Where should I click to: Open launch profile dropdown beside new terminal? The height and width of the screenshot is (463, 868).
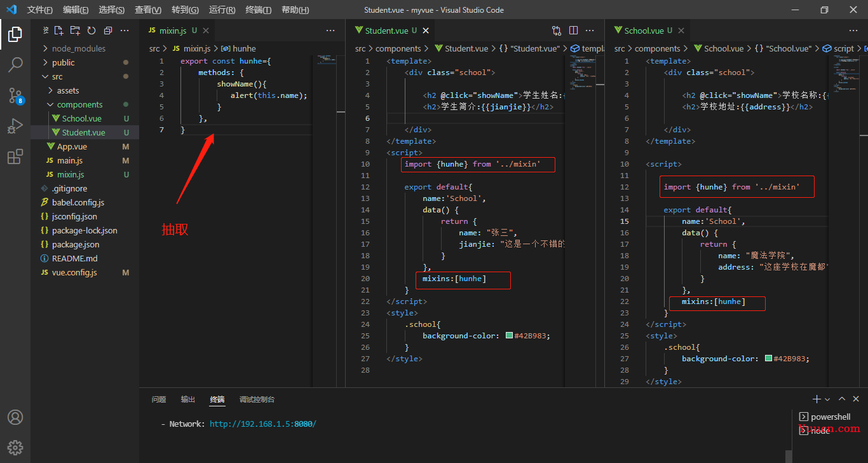(x=827, y=399)
